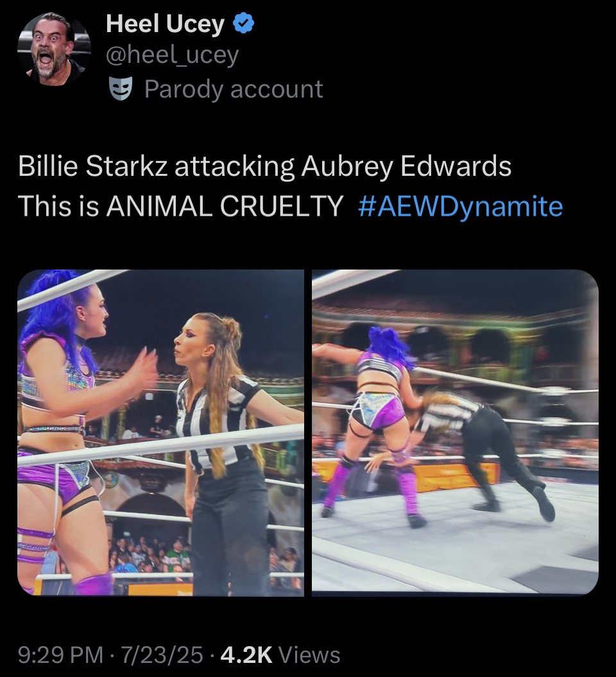This screenshot has height=677, width=616.
Task: Click the tweet text about Billie Starkz
Action: click(x=264, y=166)
